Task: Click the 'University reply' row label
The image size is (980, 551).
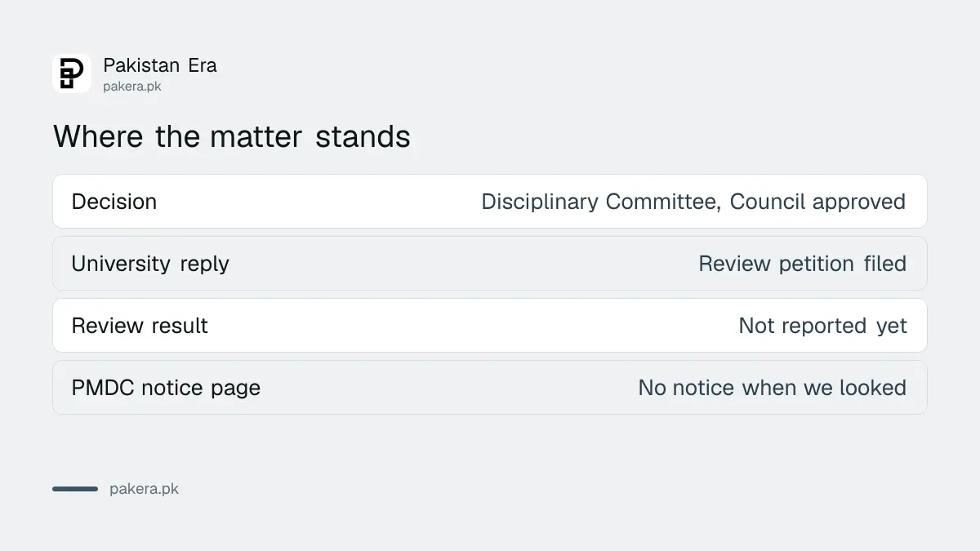Action: coord(150,264)
